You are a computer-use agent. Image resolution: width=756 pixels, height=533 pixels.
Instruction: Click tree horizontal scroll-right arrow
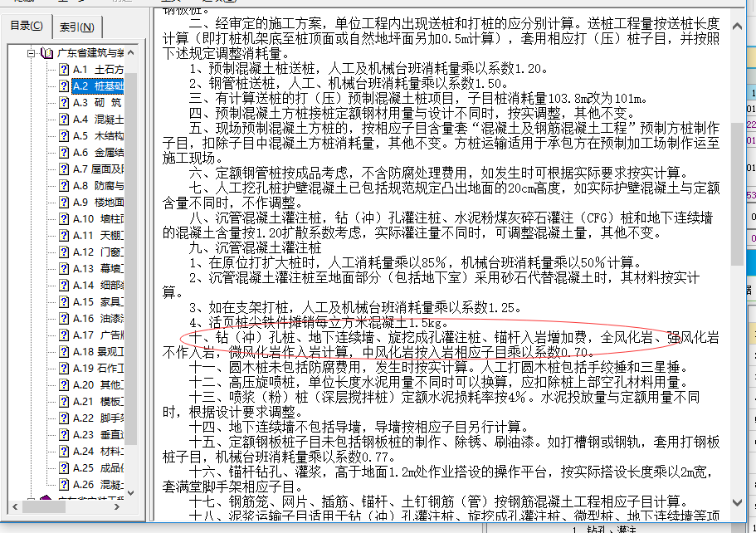(x=117, y=507)
